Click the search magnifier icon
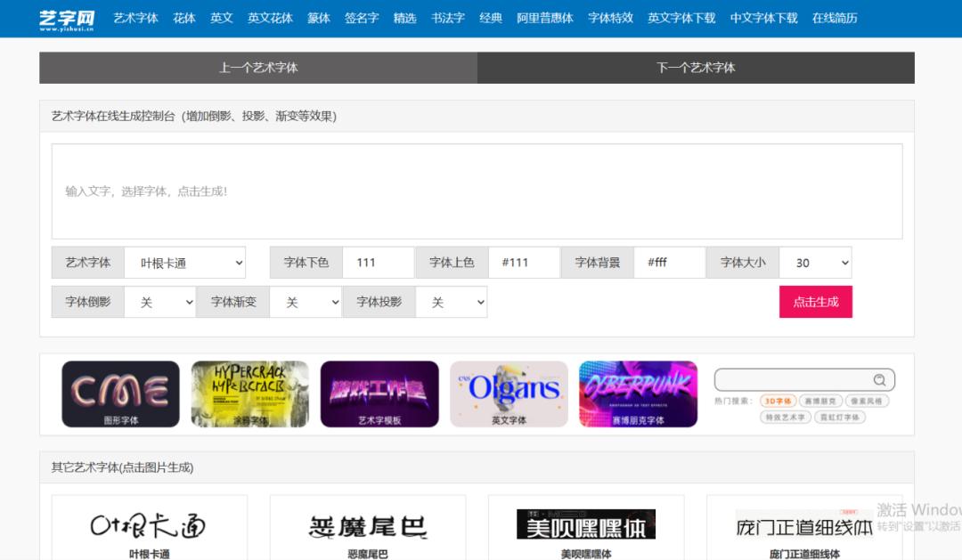The width and height of the screenshot is (962, 560). (x=879, y=380)
